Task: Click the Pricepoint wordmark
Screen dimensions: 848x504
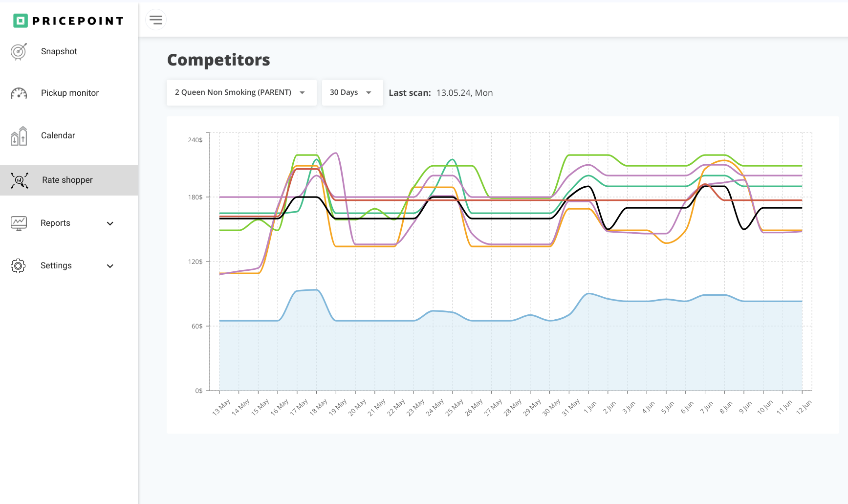Action: [77, 21]
